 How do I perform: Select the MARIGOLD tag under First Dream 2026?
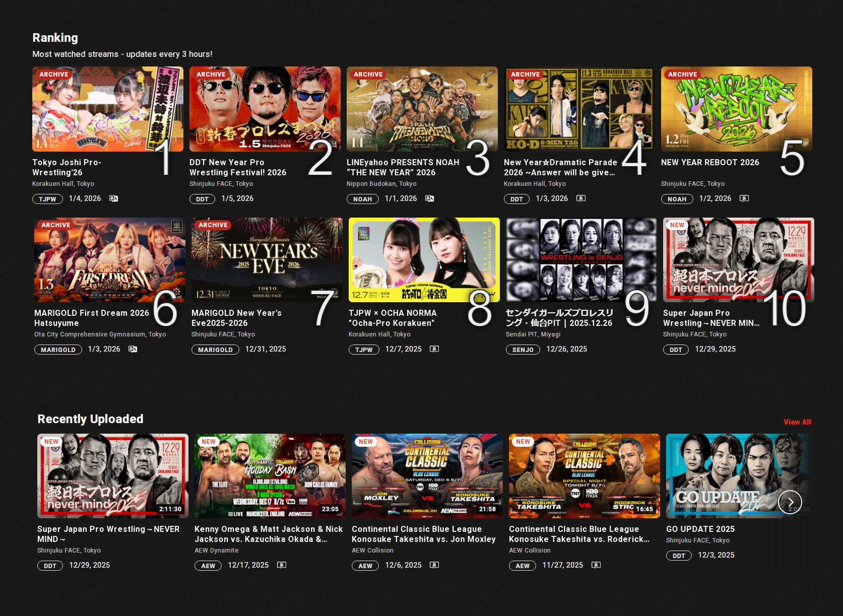[x=58, y=350]
